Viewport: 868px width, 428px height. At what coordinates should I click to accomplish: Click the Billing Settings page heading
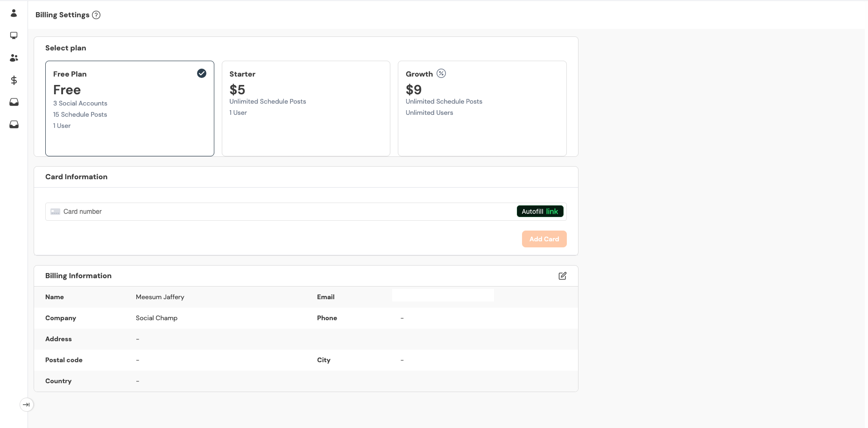click(x=62, y=15)
